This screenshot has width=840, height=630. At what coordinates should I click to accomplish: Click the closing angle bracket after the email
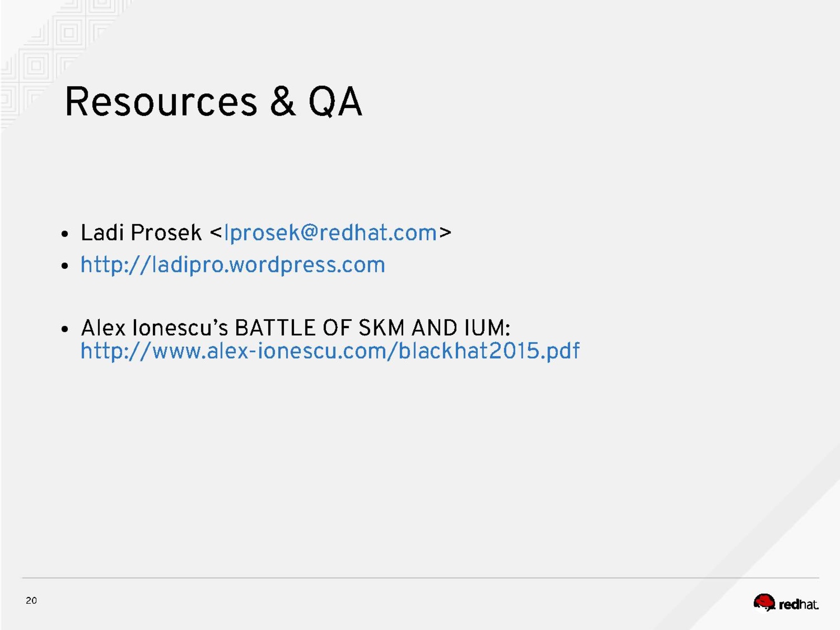[x=445, y=233]
